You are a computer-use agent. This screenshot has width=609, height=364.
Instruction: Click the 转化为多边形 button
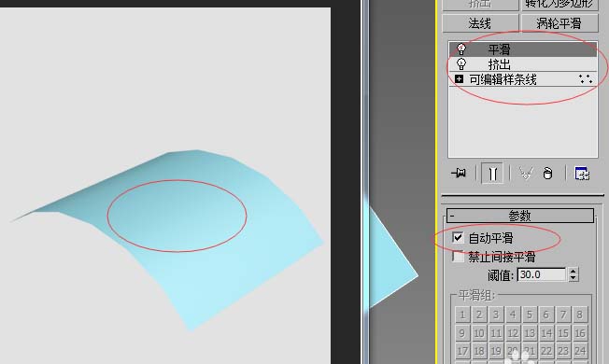coord(559,5)
